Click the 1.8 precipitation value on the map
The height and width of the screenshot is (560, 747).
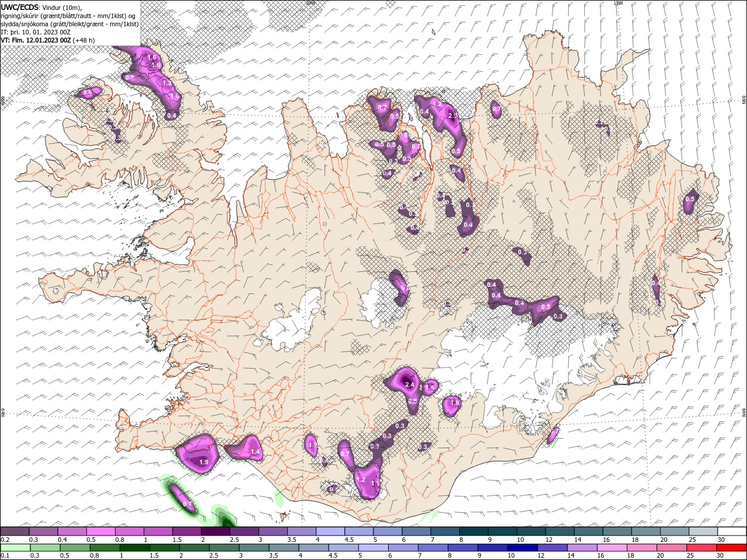[455, 402]
